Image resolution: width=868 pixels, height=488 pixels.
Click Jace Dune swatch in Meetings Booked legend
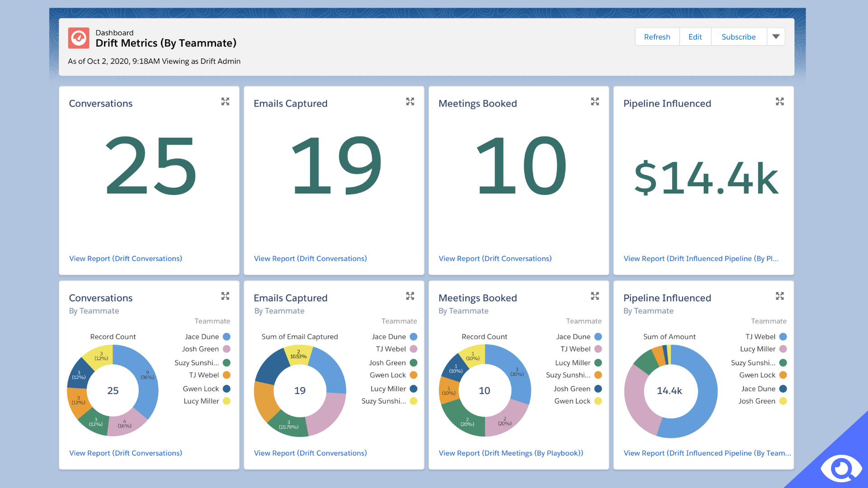598,337
